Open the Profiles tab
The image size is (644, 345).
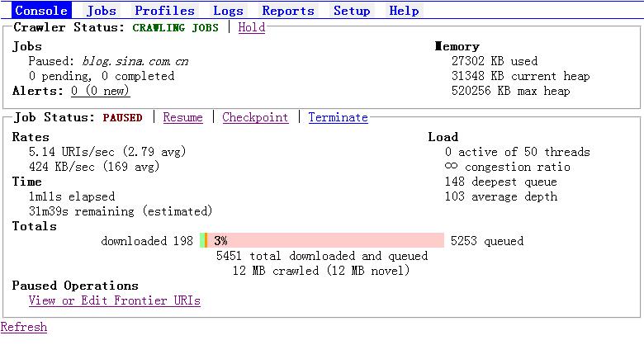[164, 10]
